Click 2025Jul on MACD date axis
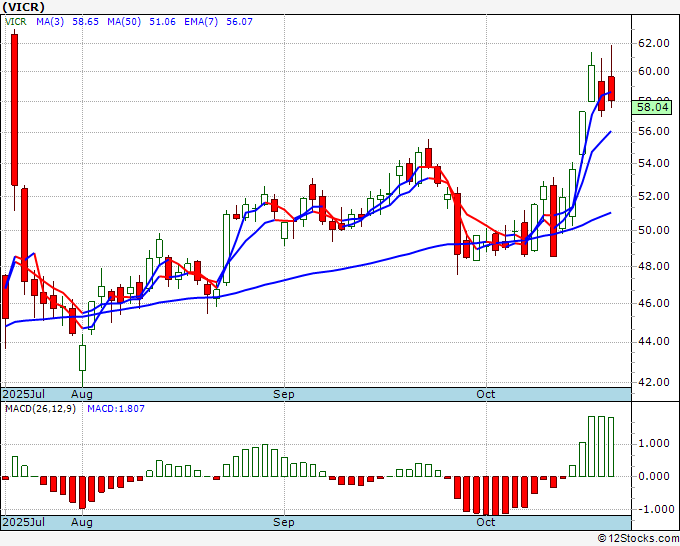 pyautogui.click(x=24, y=522)
